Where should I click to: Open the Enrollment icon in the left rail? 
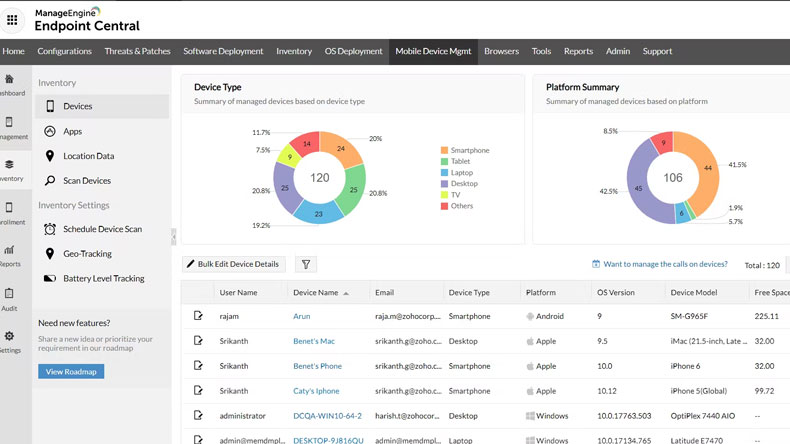tap(10, 208)
